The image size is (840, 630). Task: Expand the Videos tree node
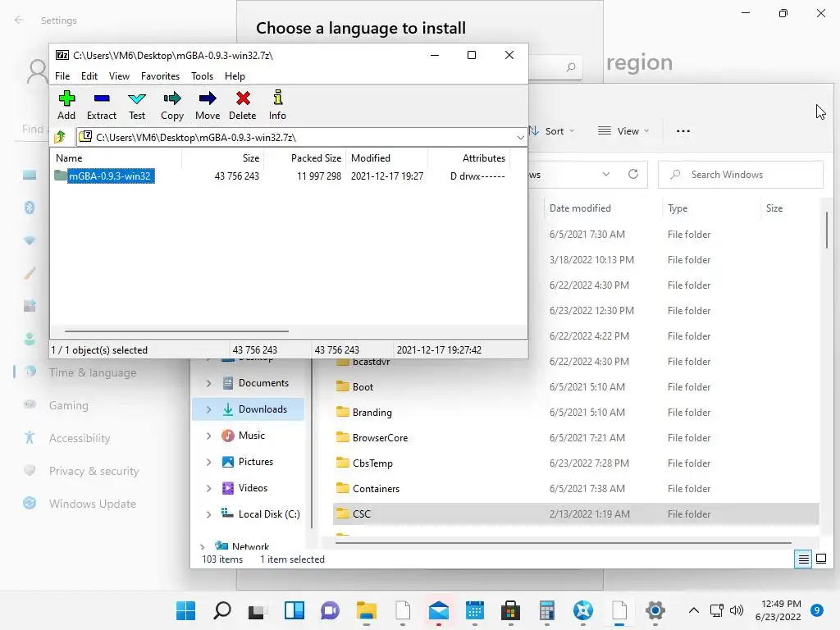(x=208, y=488)
